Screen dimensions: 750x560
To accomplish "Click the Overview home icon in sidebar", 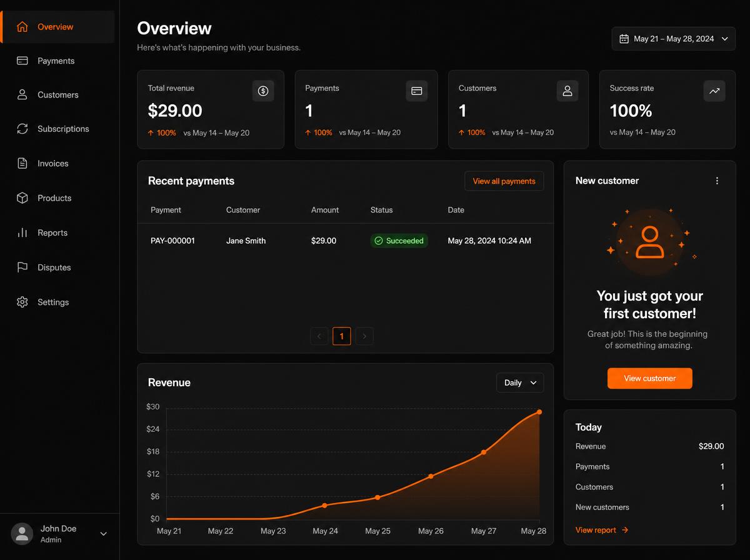I will pyautogui.click(x=22, y=27).
